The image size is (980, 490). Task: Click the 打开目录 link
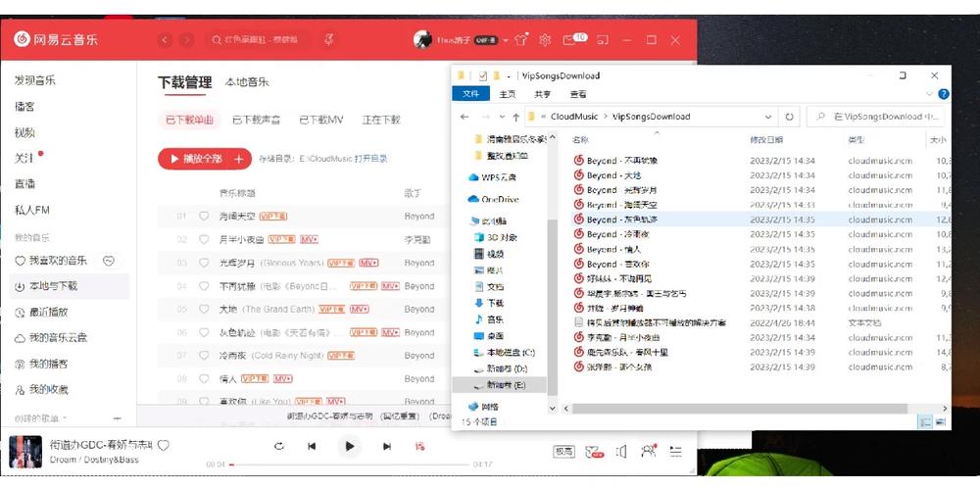[x=370, y=159]
